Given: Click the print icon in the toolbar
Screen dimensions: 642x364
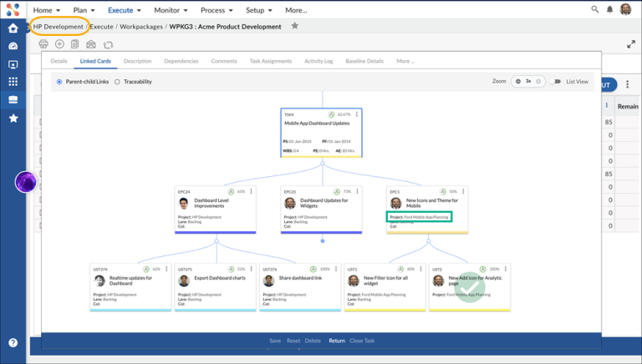Looking at the screenshot, I should pyautogui.click(x=43, y=43).
